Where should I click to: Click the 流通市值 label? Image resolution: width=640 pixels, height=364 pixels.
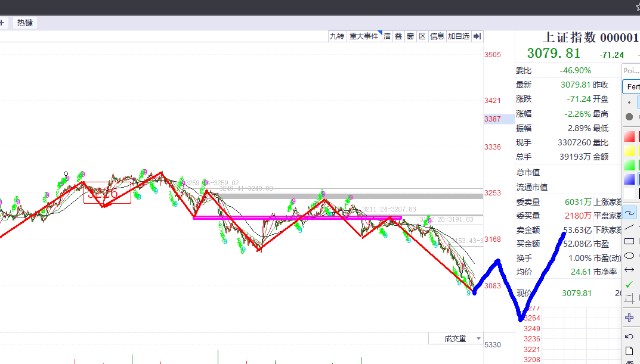pos(532,187)
